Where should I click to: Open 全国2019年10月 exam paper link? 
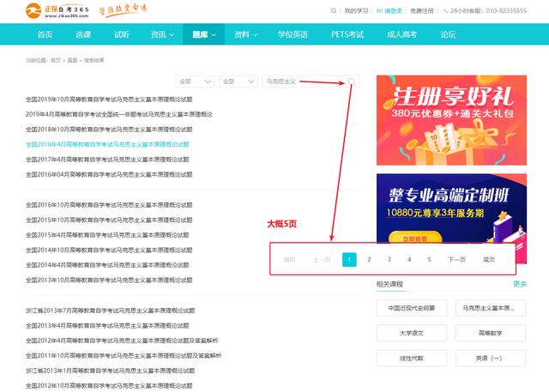point(109,100)
